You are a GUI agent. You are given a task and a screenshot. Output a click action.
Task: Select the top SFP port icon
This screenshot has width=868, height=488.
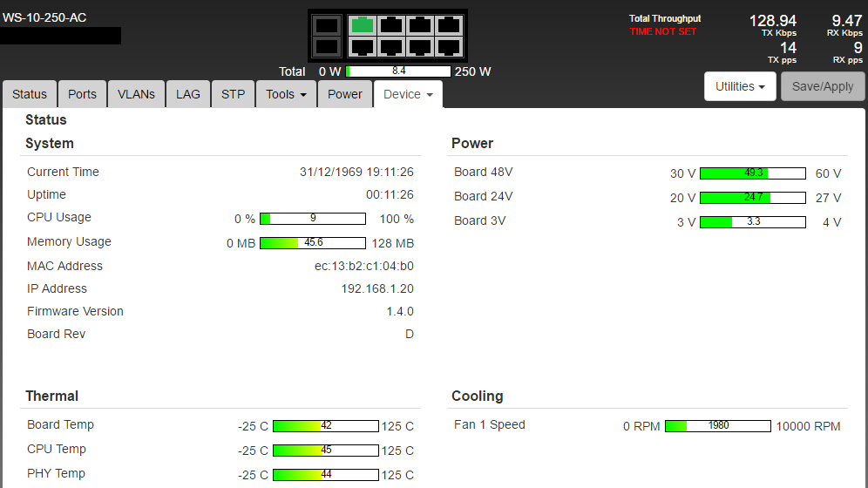click(x=326, y=25)
